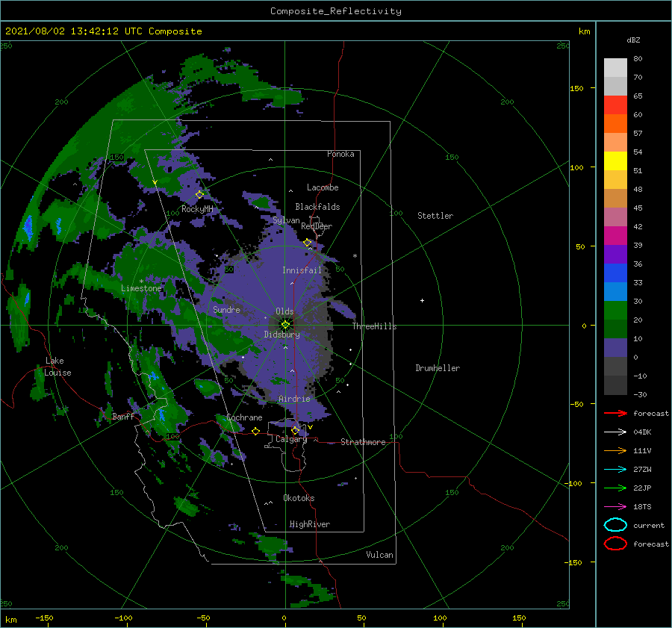Click the Olds label on the map
Viewport: 672px width, 628px height.
[284, 311]
